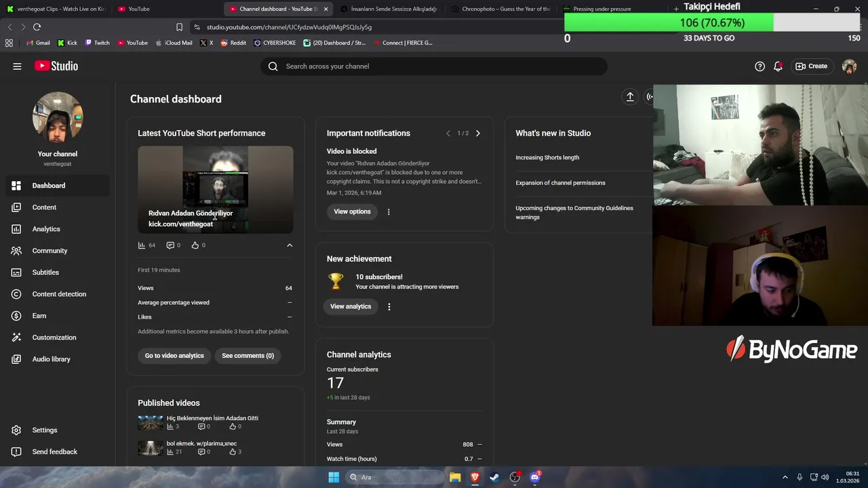Open the Windows Start menu
Screen dimensions: 868x488
tap(334, 477)
